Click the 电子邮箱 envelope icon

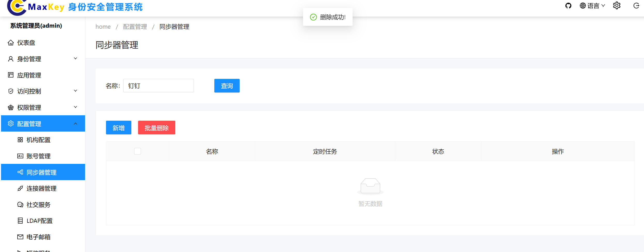pyautogui.click(x=20, y=237)
